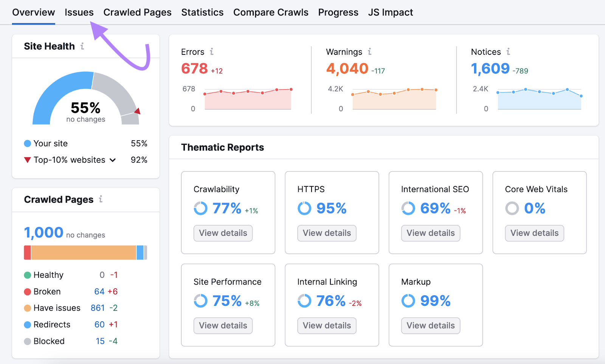The image size is (605, 364).
Task: Click the info icon beside Notices
Action: coord(508,51)
